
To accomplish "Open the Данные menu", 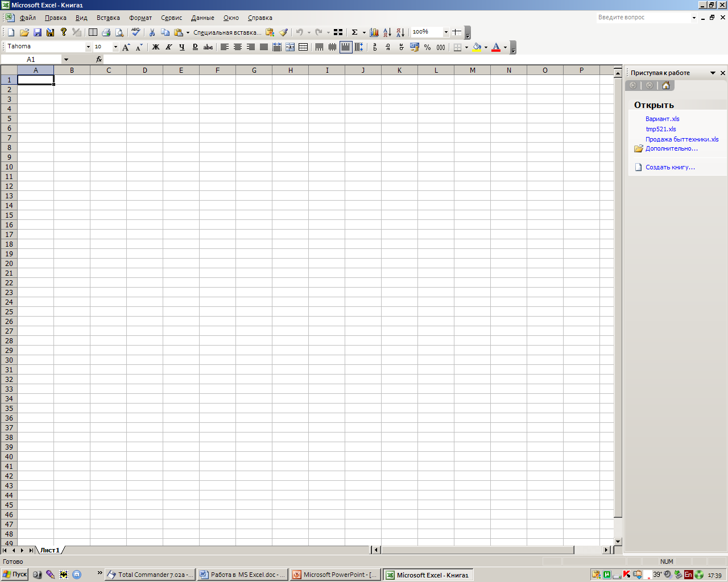I will pos(202,18).
